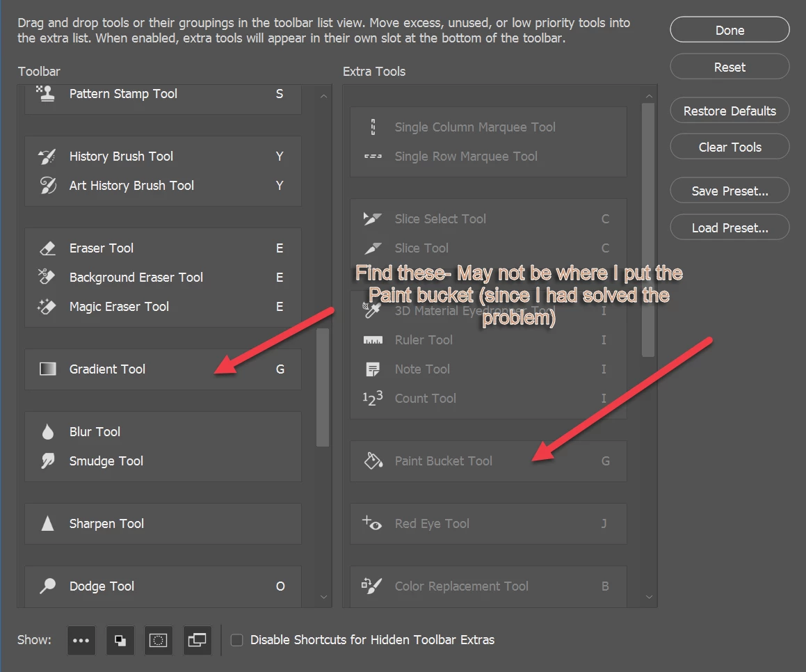Click Extra Tools scroll up arrow
Screen dimensions: 806x672
[649, 96]
